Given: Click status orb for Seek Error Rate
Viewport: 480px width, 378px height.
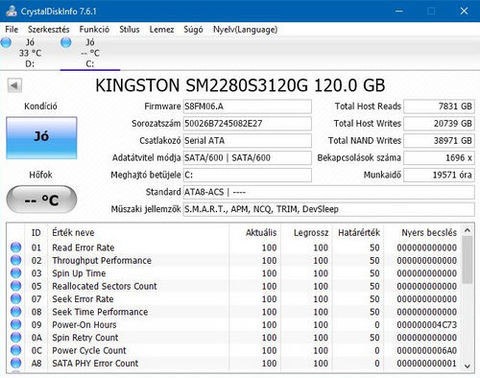Looking at the screenshot, I should 16,299.
